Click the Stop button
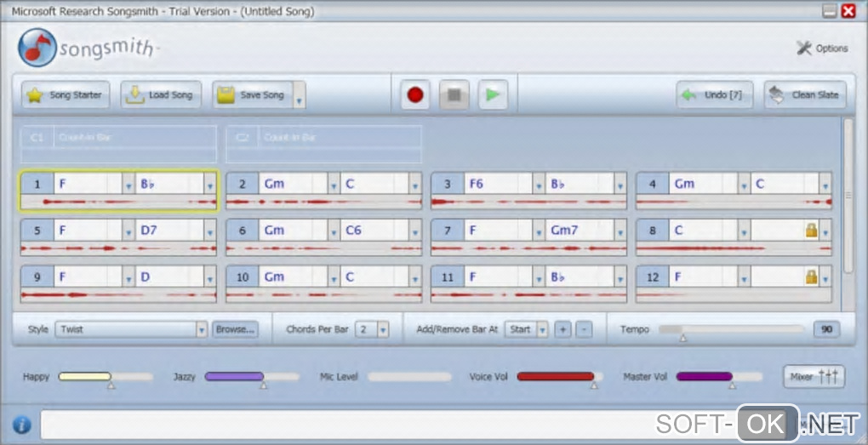This screenshot has height=445, width=868. pyautogui.click(x=454, y=94)
